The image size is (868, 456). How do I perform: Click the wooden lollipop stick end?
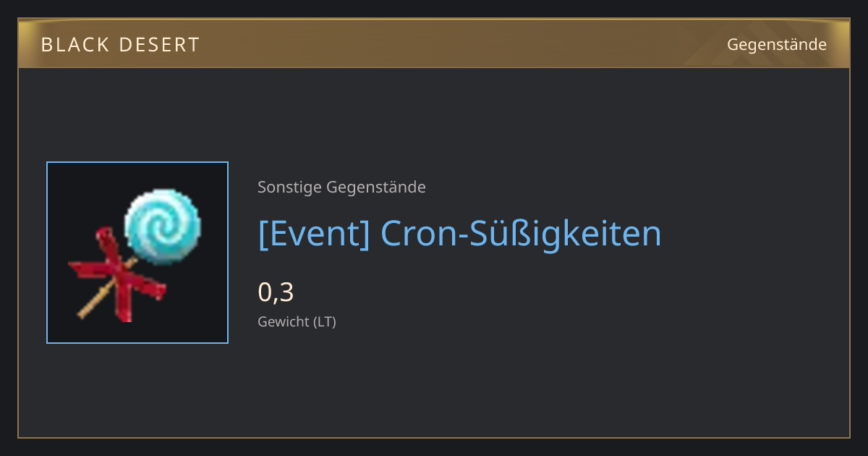pyautogui.click(x=85, y=313)
